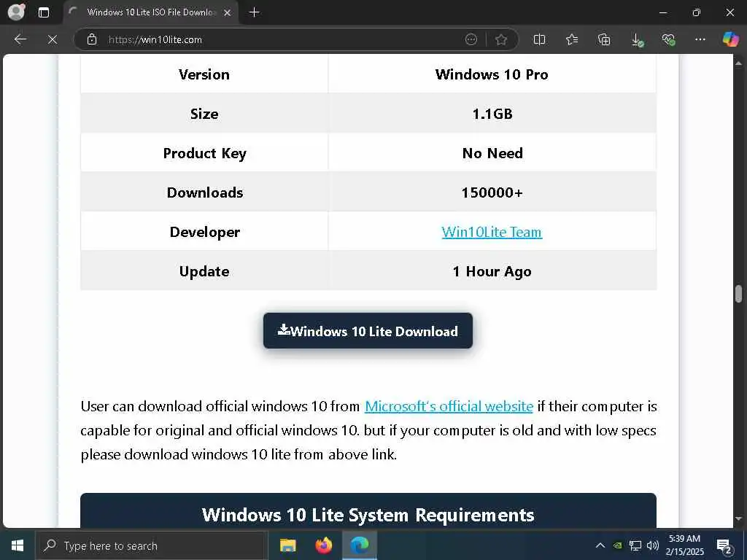Viewport: 747px width, 560px height.
Task: Open the Windows Start menu
Action: 18,545
